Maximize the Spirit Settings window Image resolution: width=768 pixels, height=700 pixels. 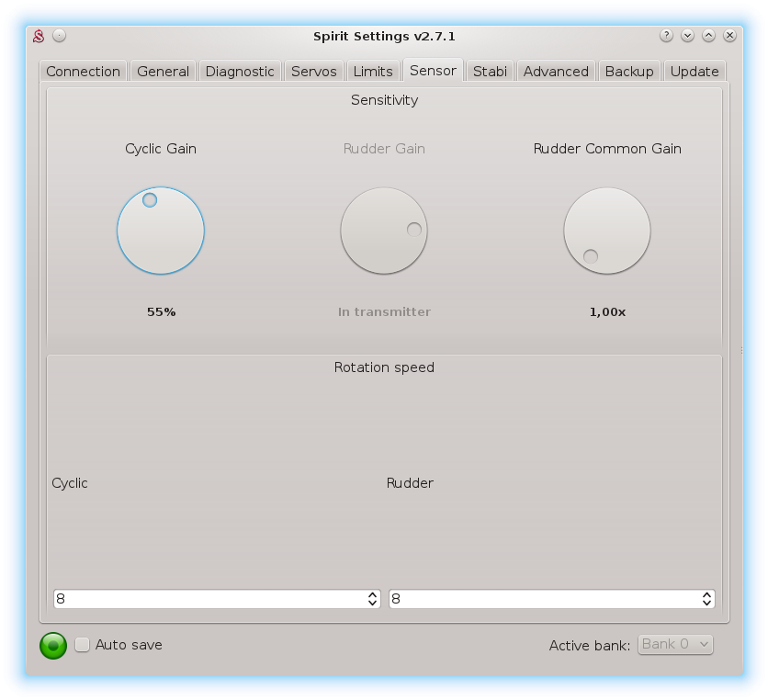708,36
